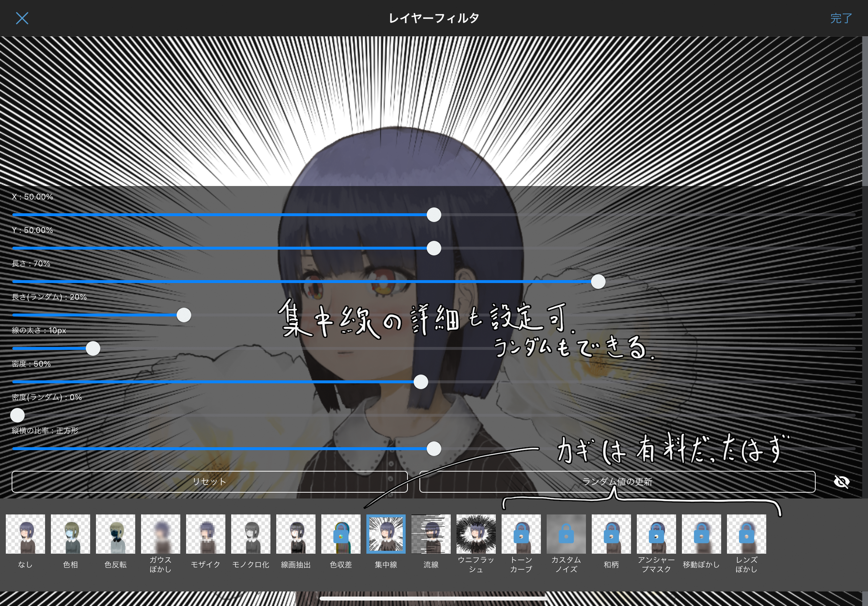Select the なし filter thumbnail
Image resolution: width=868 pixels, height=606 pixels.
coord(25,533)
